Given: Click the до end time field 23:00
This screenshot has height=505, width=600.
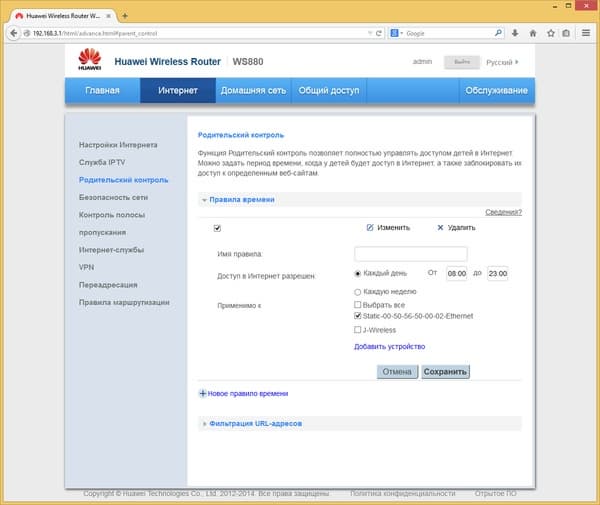Looking at the screenshot, I should (498, 274).
